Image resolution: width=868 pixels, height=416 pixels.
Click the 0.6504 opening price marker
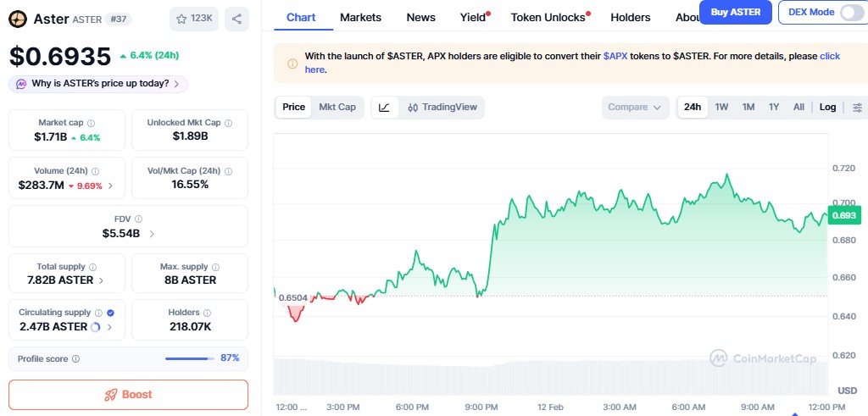292,297
